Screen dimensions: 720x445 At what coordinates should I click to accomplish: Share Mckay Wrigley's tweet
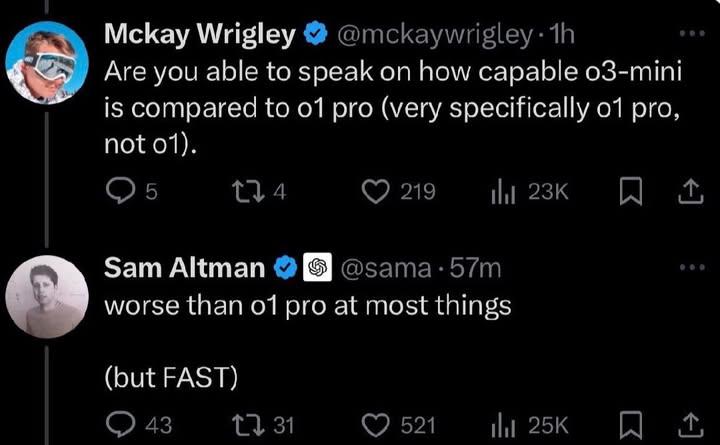(689, 192)
